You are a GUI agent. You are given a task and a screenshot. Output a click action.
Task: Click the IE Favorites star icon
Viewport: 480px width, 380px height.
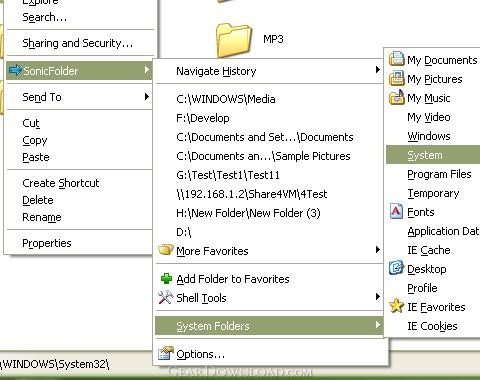396,306
